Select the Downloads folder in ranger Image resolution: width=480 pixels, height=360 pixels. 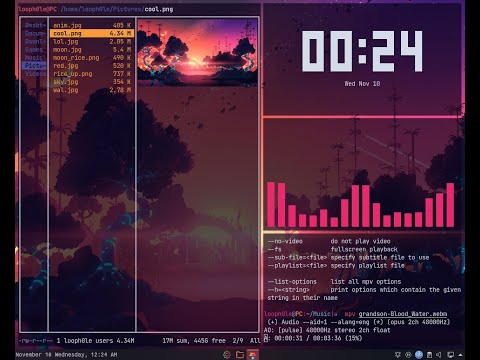tap(35, 41)
